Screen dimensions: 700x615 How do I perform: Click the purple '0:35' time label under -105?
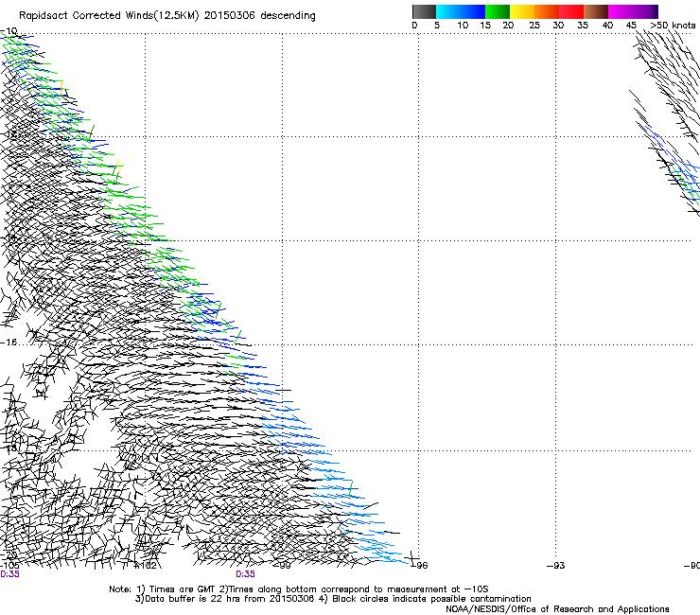pyautogui.click(x=9, y=574)
